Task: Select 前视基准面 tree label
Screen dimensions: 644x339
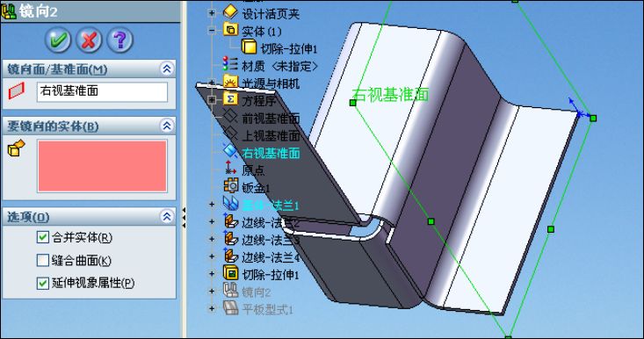Action: click(271, 119)
